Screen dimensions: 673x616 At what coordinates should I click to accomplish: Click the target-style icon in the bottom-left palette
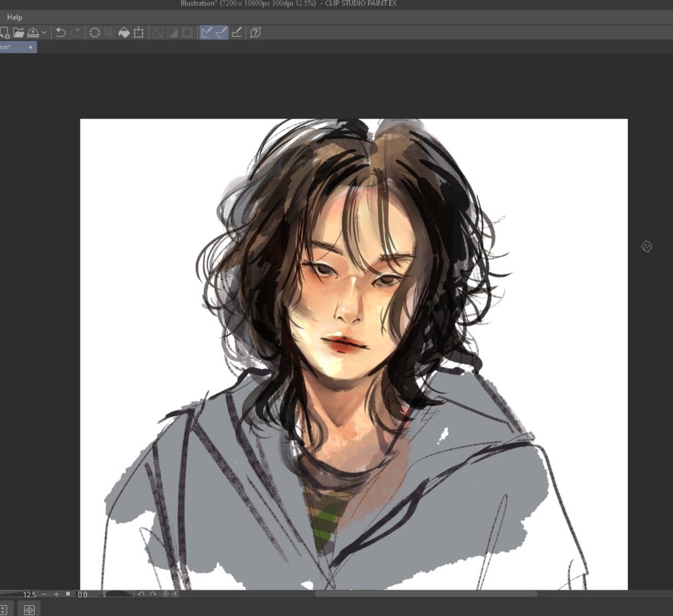click(x=29, y=609)
